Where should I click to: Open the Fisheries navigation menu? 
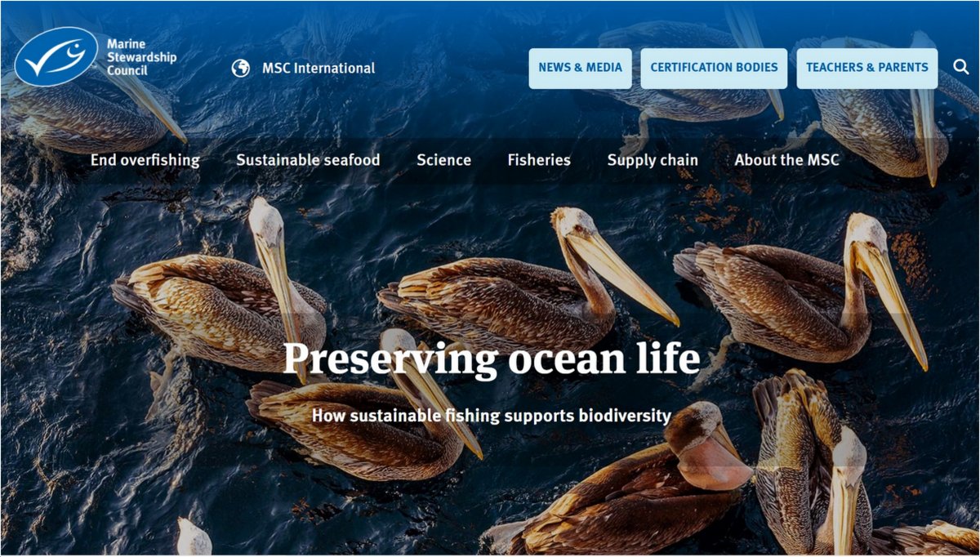(x=539, y=160)
